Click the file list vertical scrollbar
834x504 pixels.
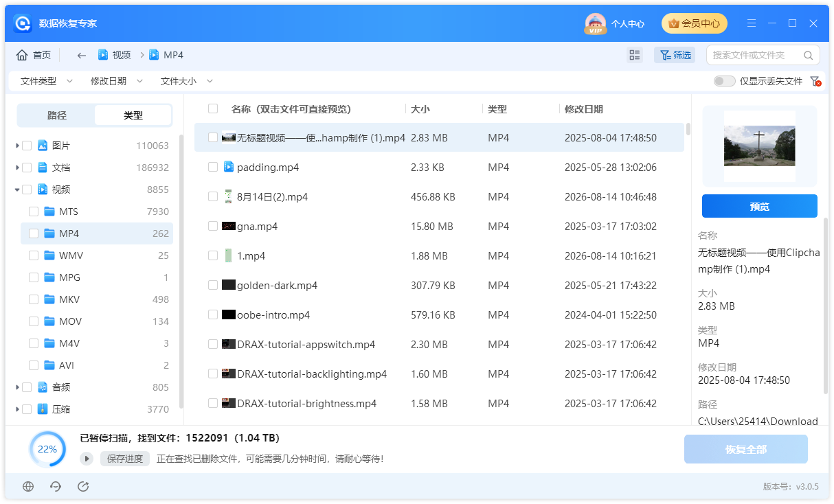point(688,129)
